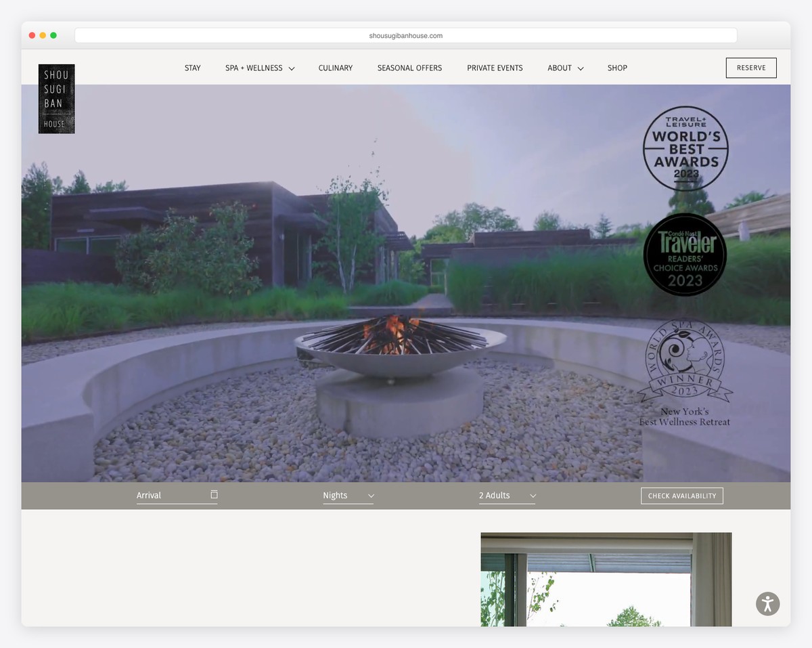Expand the SPA + WELLNESS dropdown
Image resolution: width=812 pixels, height=648 pixels.
pyautogui.click(x=259, y=68)
